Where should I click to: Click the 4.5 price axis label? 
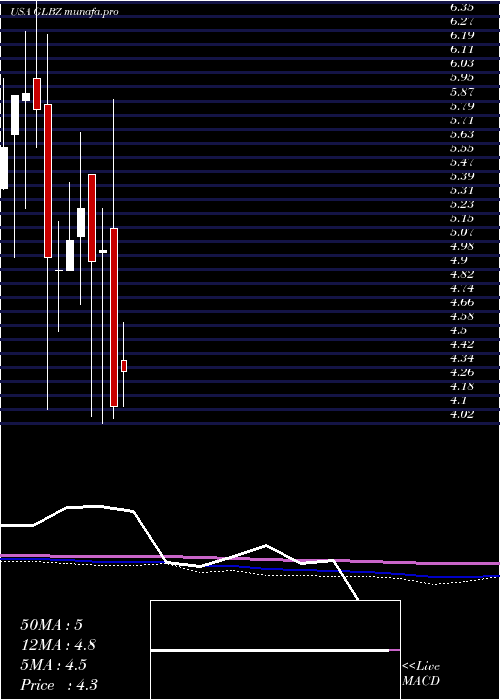pos(458,331)
